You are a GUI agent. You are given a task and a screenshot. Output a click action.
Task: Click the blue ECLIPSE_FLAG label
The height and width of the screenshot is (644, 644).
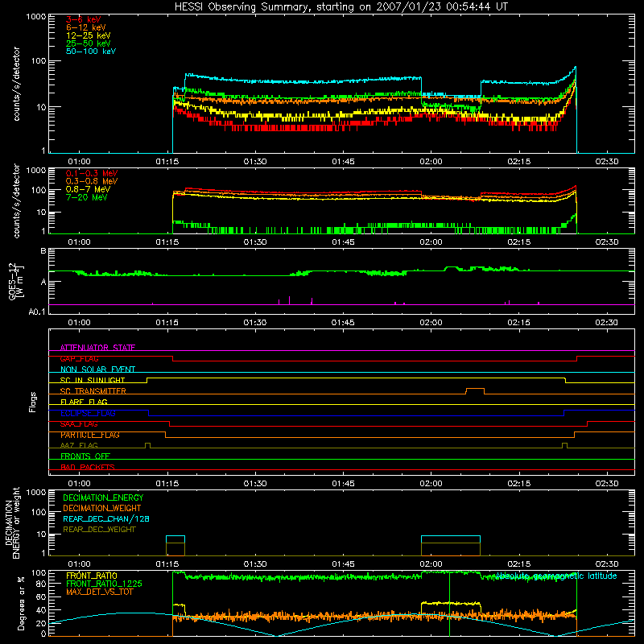coord(88,413)
